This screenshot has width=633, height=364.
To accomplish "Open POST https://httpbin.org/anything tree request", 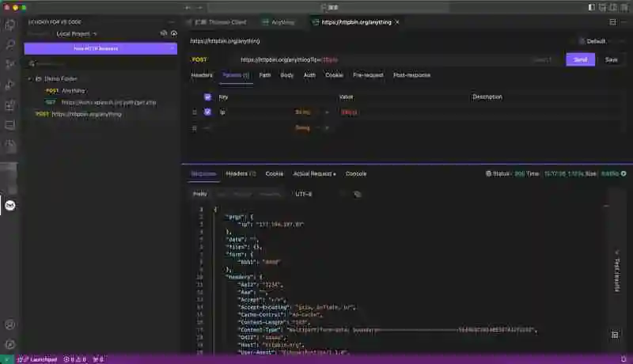I will click(78, 114).
